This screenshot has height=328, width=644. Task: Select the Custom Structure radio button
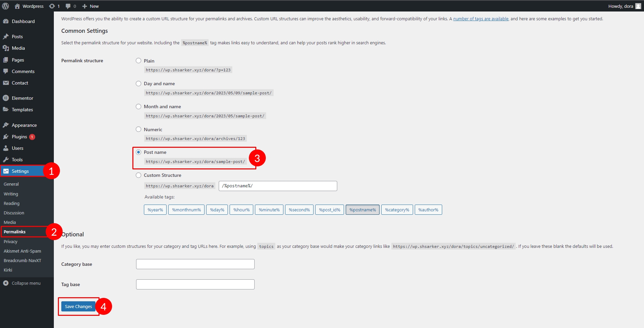tap(138, 175)
